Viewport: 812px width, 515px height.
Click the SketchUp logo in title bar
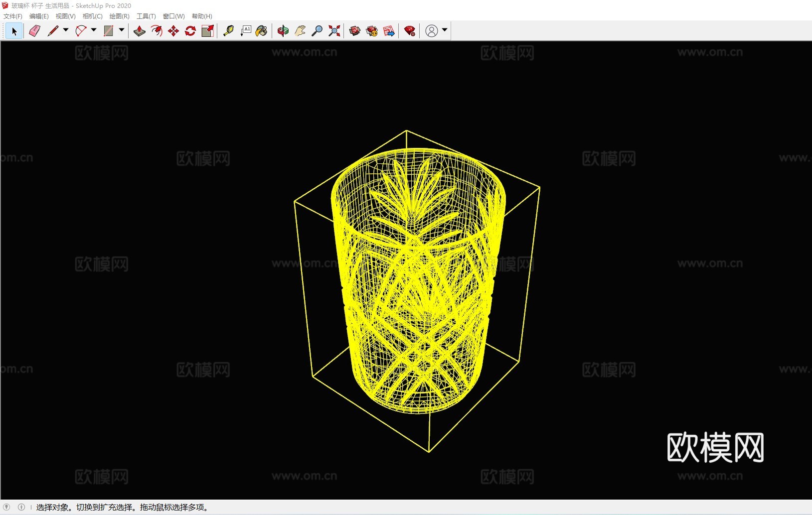[x=5, y=5]
